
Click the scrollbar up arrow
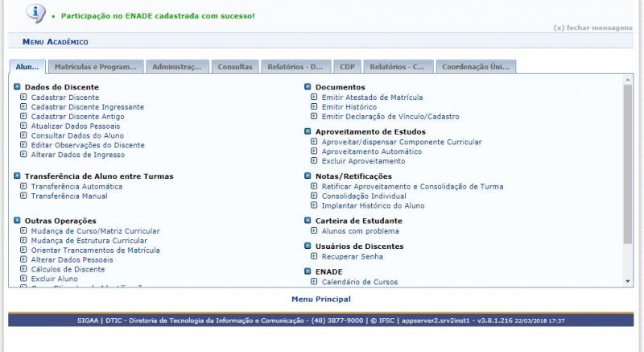629,80
